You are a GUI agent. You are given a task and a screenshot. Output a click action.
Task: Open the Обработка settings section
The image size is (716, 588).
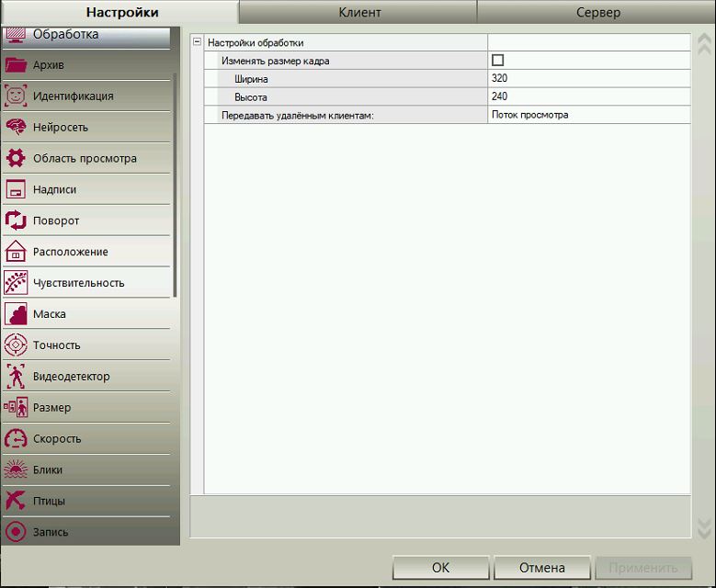[x=86, y=37]
